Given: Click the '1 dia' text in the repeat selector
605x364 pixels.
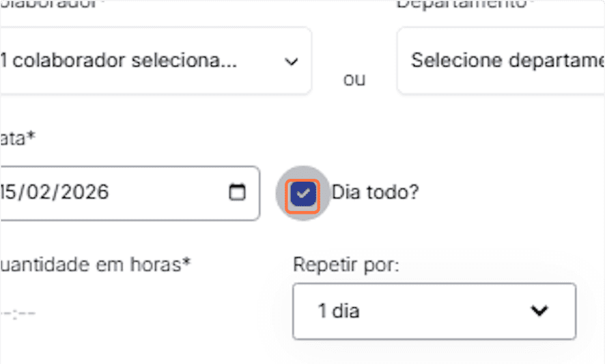Looking at the screenshot, I should (x=339, y=311).
